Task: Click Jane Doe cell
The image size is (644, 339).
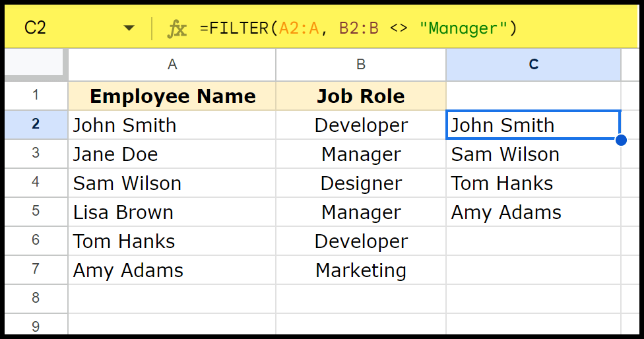Action: tap(172, 154)
